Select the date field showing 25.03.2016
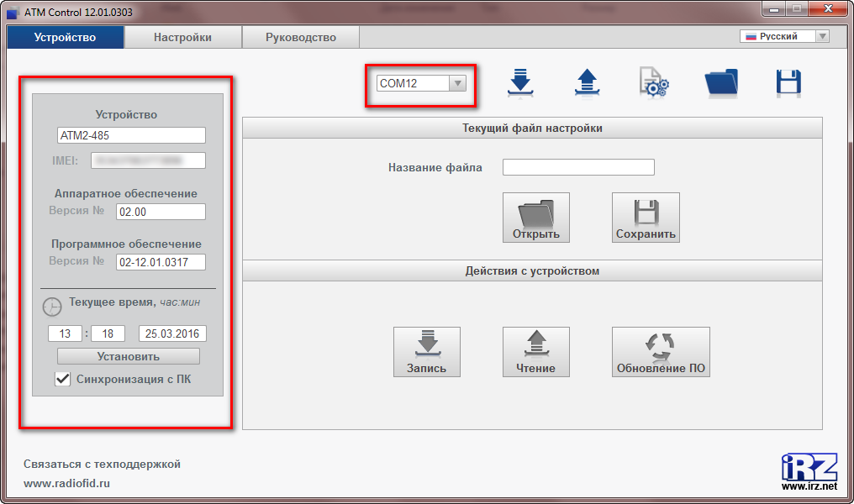Image resolution: width=854 pixels, height=504 pixels. click(171, 333)
